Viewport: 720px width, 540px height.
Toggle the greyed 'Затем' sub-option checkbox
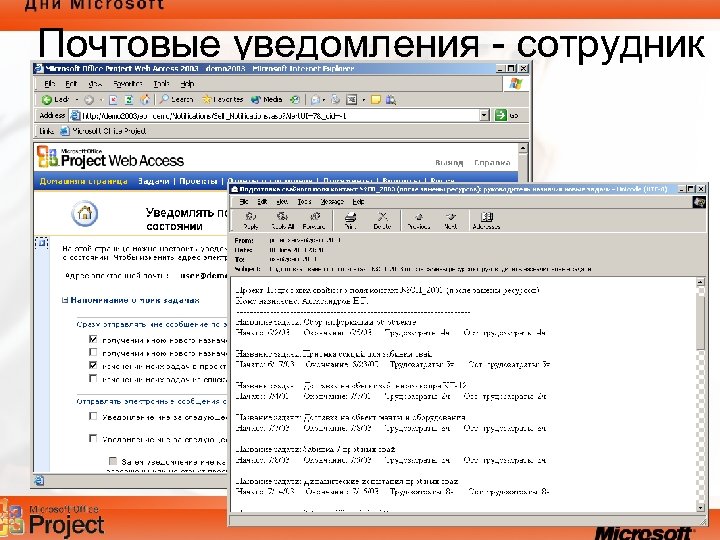tap(113, 461)
